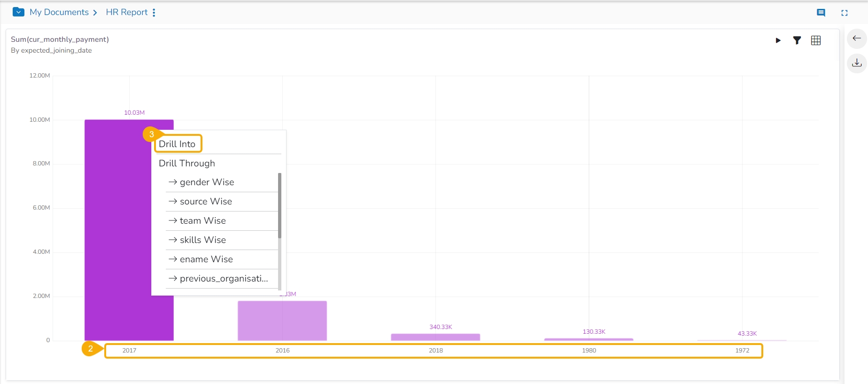Image resolution: width=868 pixels, height=384 pixels.
Task: Choose previous_organisati... drill option
Action: point(222,278)
